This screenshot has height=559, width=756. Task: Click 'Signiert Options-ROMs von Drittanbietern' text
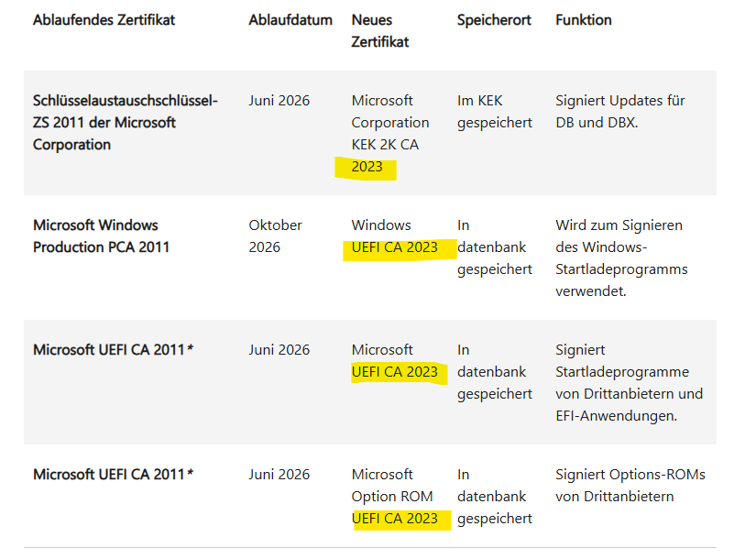[630, 485]
